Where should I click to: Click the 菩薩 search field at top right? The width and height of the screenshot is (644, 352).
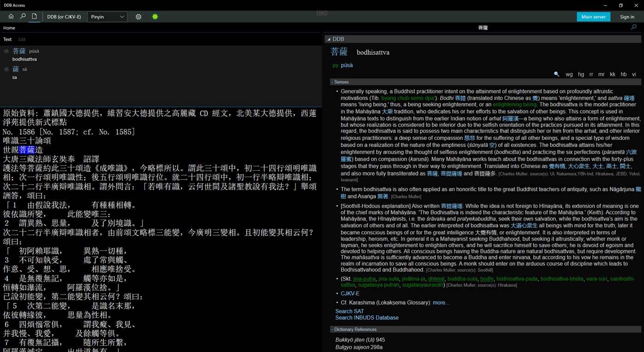pos(482,27)
